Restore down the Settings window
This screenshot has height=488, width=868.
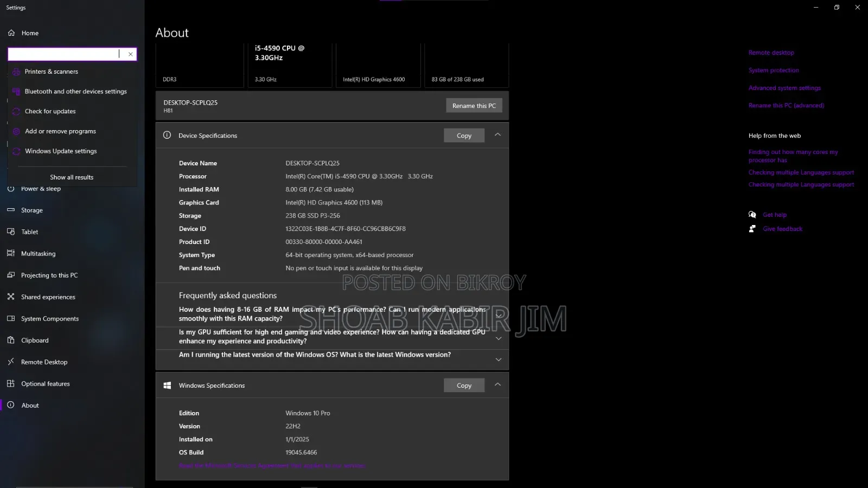[x=837, y=8]
